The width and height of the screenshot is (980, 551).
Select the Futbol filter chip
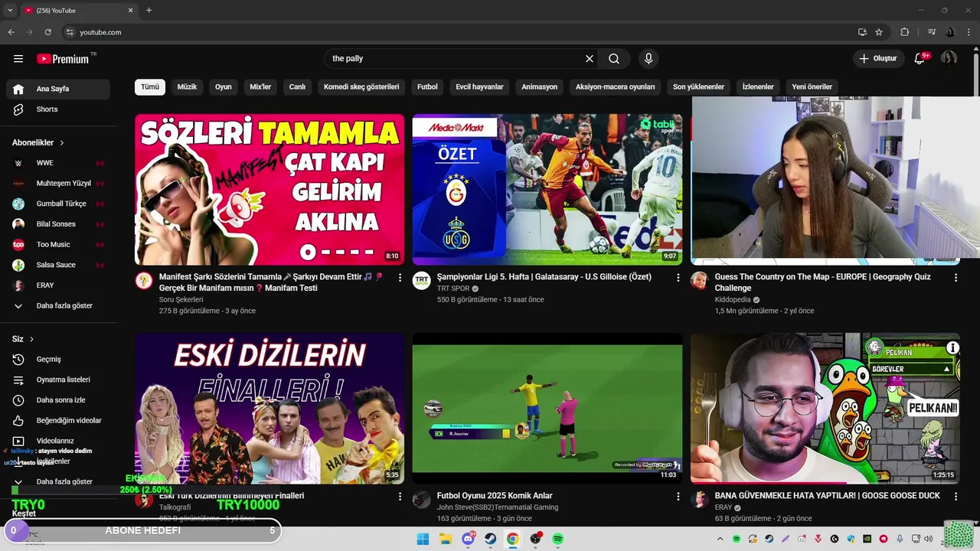(427, 87)
